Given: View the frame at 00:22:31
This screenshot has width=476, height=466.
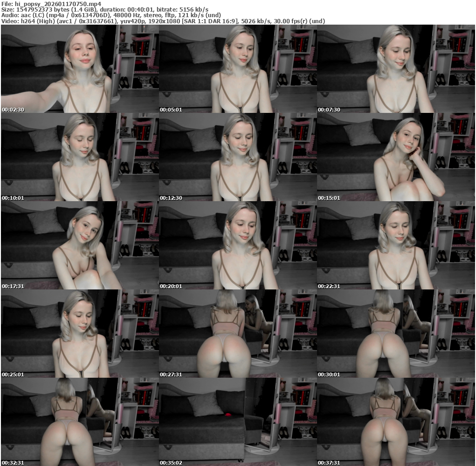Looking at the screenshot, I should pyautogui.click(x=396, y=245).
